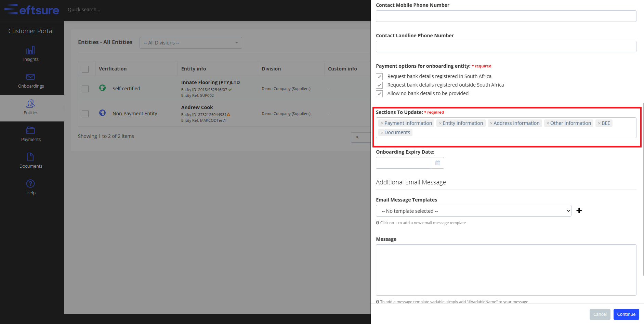Click the Cancel button
The image size is (644, 324).
click(600, 314)
